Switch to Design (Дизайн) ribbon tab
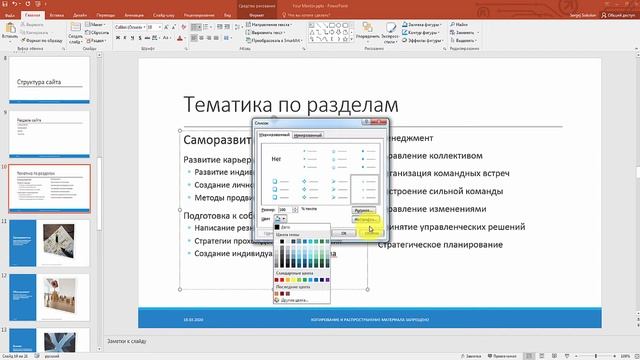 pyautogui.click(x=80, y=15)
